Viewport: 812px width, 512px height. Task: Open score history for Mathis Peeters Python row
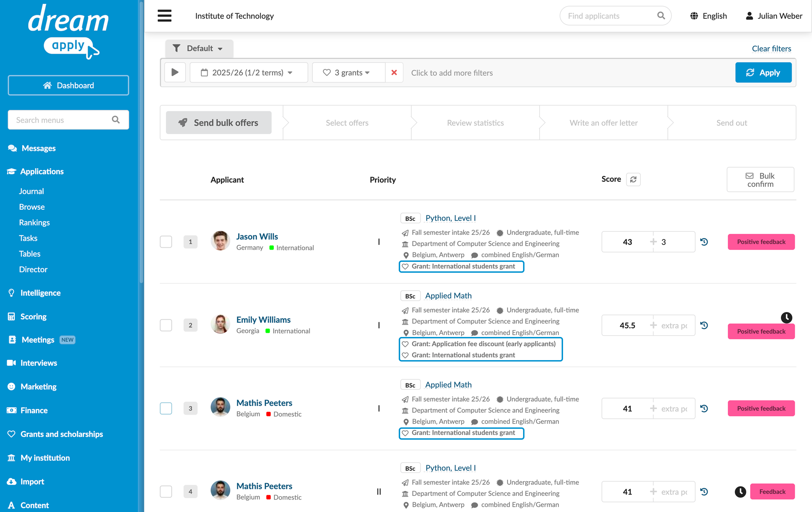(x=704, y=491)
